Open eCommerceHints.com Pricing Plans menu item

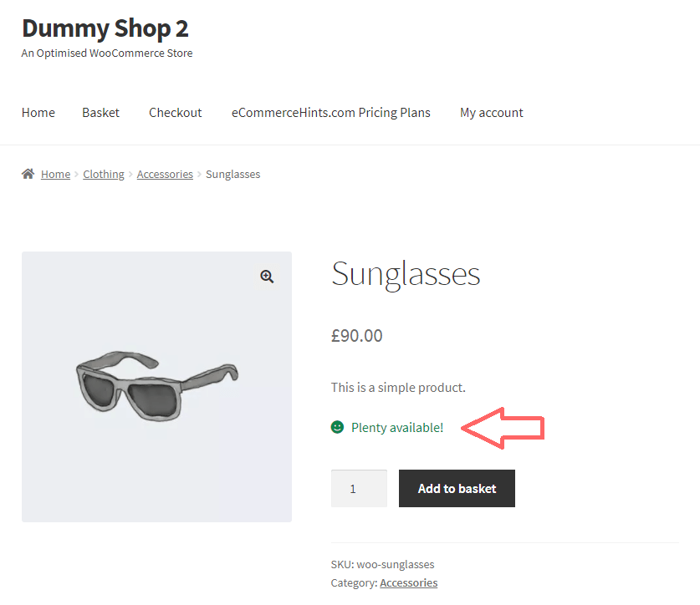330,112
